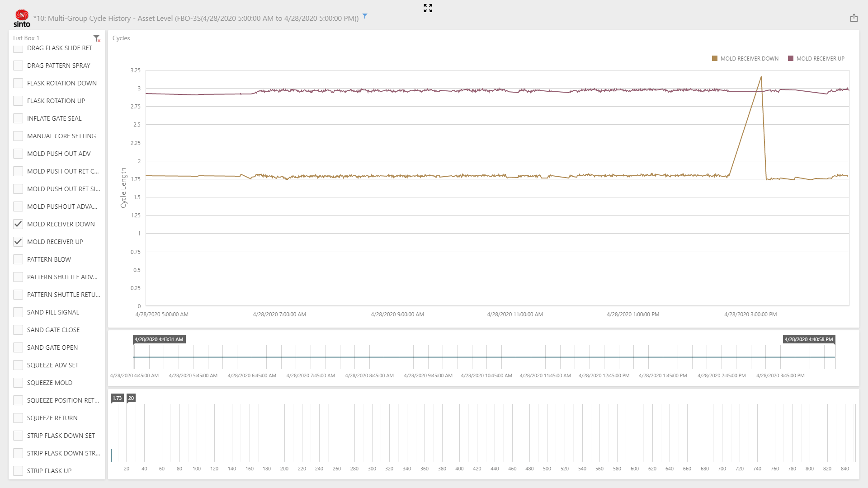Clear the List Box 1 filter via funnel-x icon
Viewport: 868px width, 488px height.
96,38
